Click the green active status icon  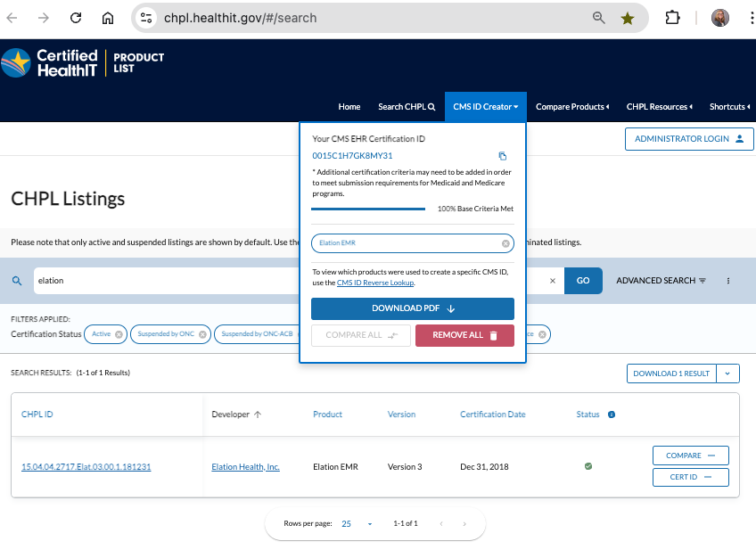point(588,466)
